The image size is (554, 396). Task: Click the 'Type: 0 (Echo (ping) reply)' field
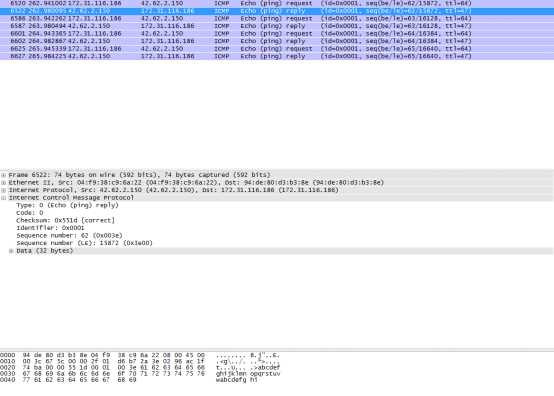click(67, 205)
